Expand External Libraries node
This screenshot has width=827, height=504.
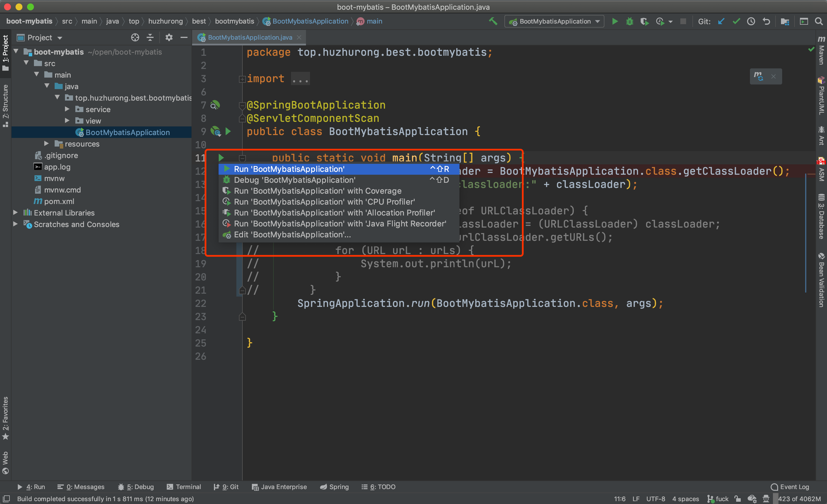click(16, 213)
